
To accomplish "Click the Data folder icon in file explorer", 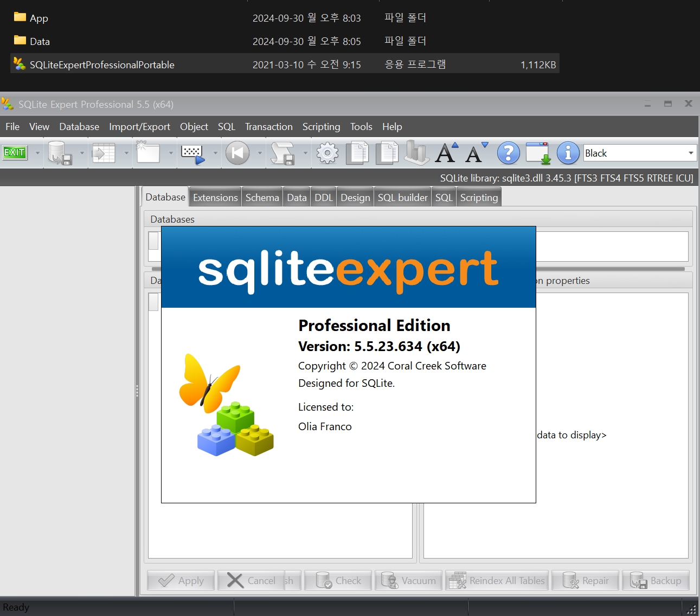I will pyautogui.click(x=20, y=40).
